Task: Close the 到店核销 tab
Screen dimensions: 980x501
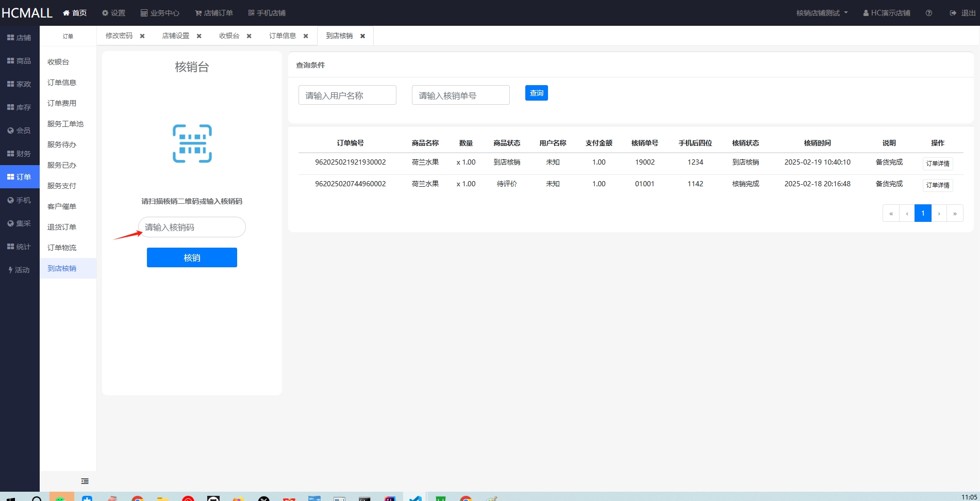Action: point(362,36)
